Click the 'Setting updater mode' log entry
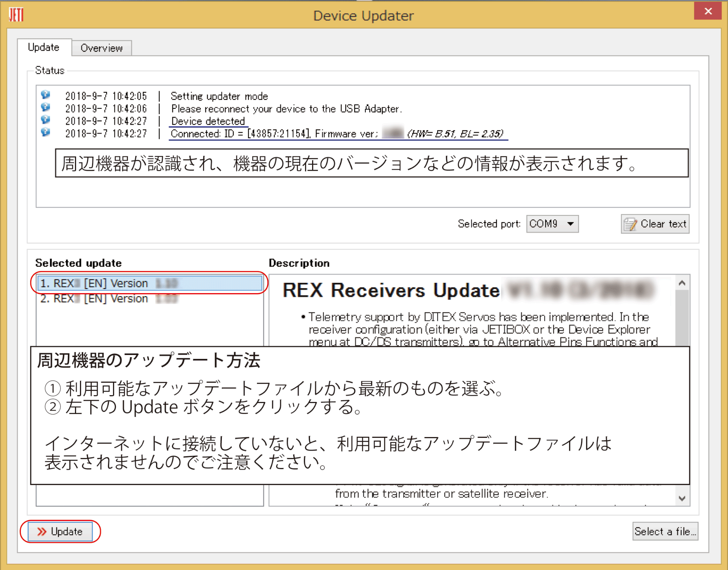The width and height of the screenshot is (728, 570). pos(219,96)
